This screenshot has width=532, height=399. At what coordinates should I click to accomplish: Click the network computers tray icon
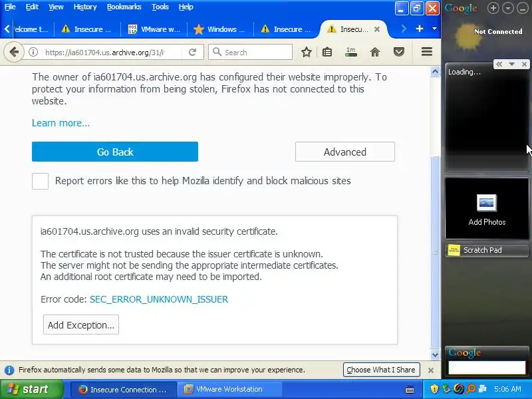483,389
